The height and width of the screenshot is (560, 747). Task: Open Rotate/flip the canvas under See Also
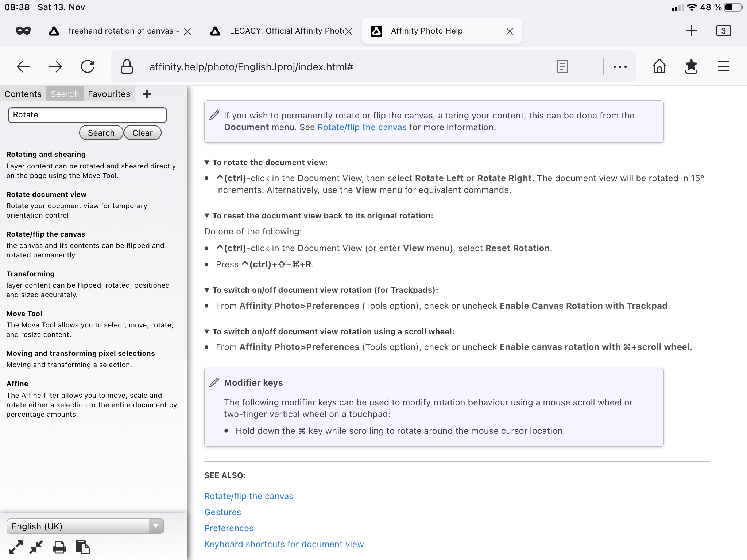pos(249,496)
